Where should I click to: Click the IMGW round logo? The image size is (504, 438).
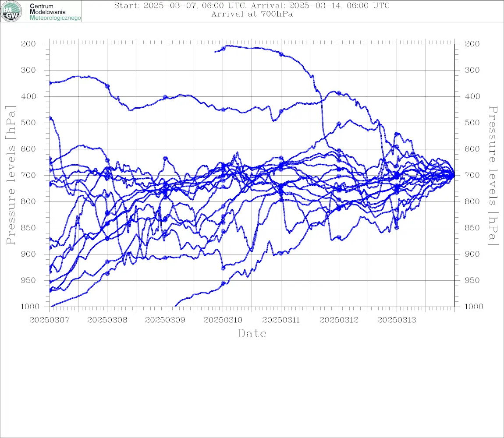11,11
